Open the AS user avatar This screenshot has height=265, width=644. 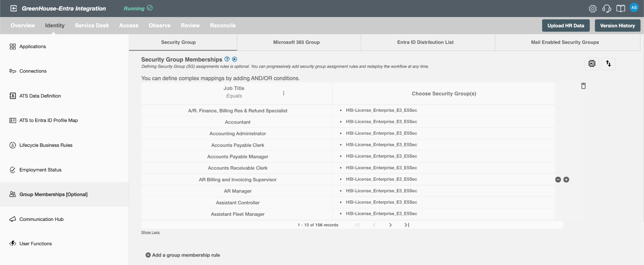point(634,8)
